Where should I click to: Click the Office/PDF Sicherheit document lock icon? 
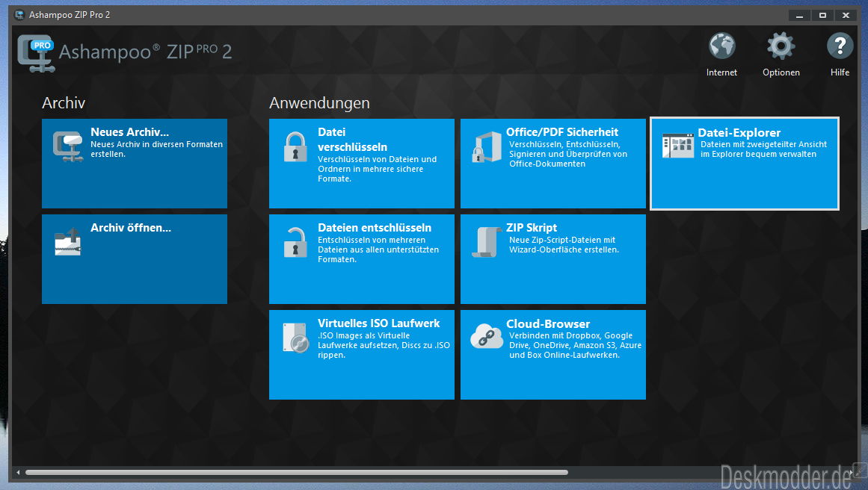click(x=487, y=147)
